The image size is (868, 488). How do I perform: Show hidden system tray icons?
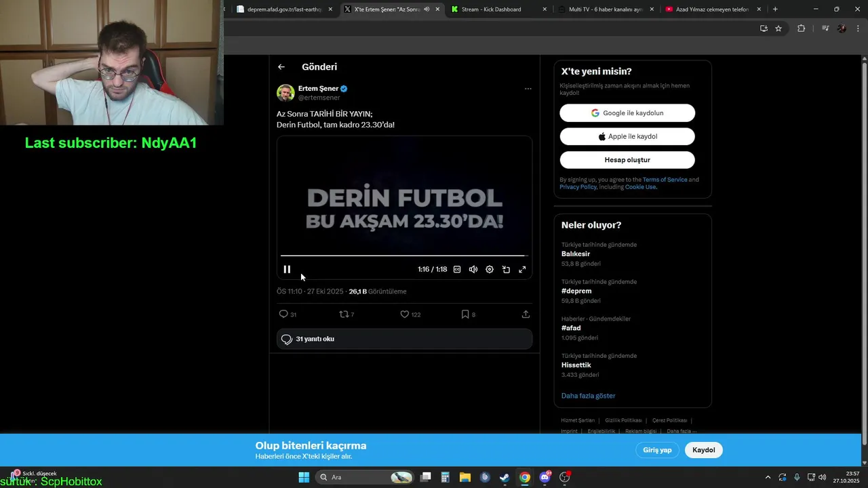tap(768, 477)
